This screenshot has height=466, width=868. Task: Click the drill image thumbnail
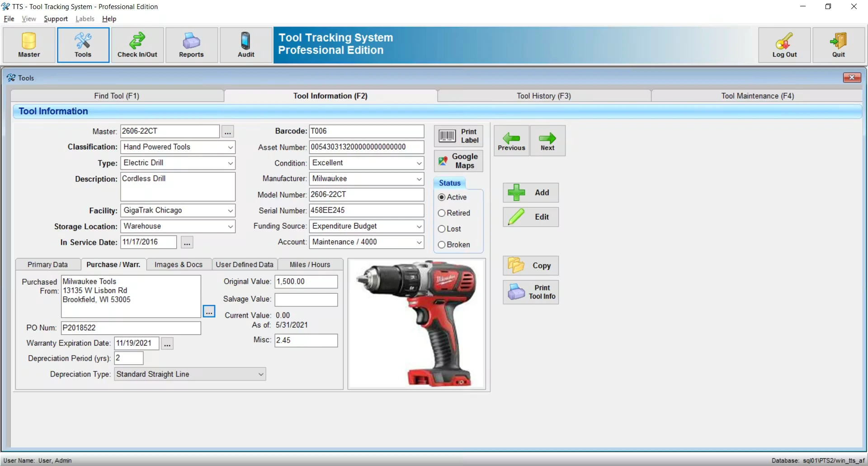point(417,324)
